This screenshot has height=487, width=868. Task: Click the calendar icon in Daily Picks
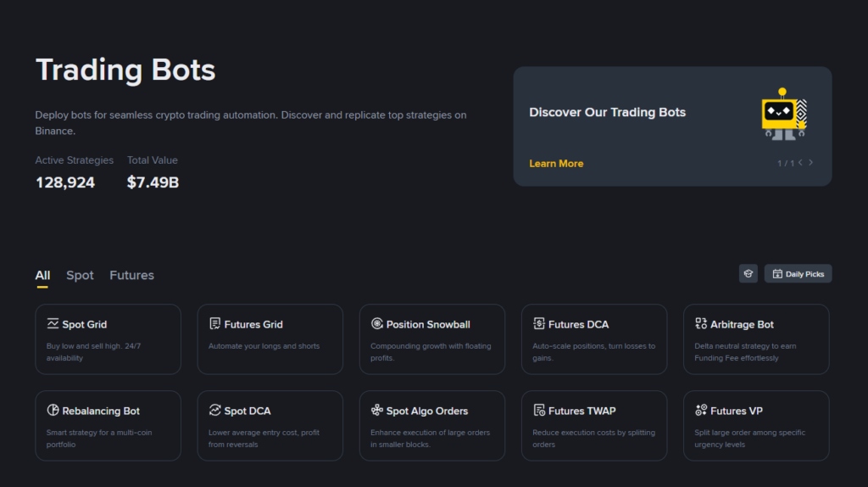(x=777, y=274)
